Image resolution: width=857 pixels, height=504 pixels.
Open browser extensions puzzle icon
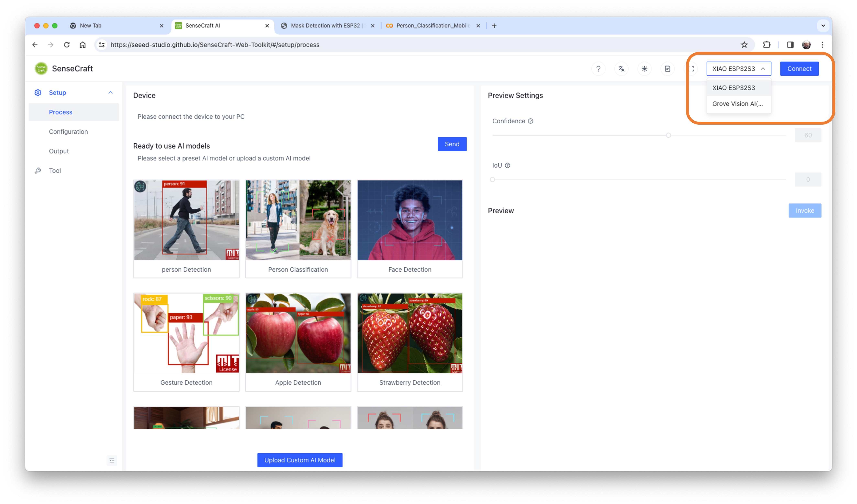click(767, 45)
